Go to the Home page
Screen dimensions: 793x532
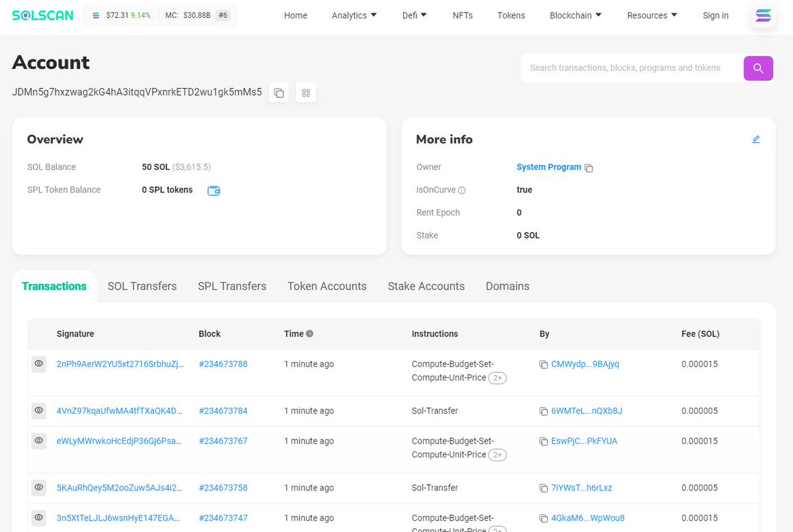pos(295,15)
